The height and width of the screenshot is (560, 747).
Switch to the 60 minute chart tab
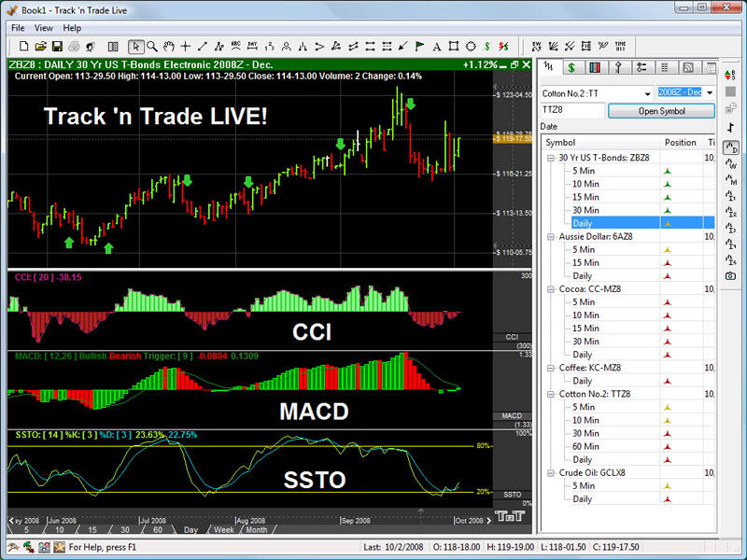point(158,529)
